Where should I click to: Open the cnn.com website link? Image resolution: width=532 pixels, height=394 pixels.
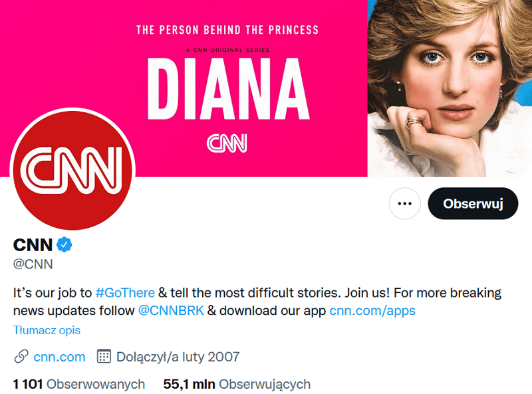tap(59, 357)
